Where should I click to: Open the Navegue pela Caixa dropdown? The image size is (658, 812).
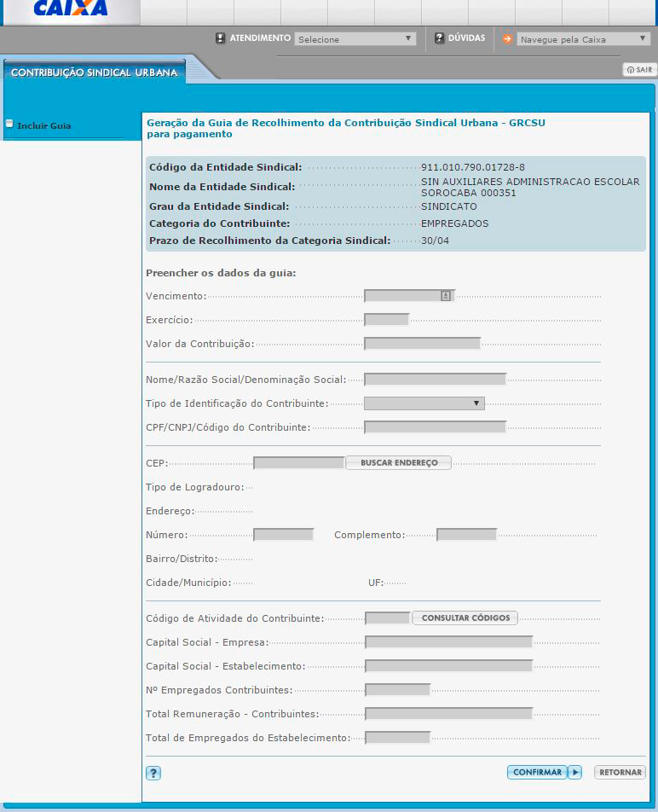[x=583, y=39]
